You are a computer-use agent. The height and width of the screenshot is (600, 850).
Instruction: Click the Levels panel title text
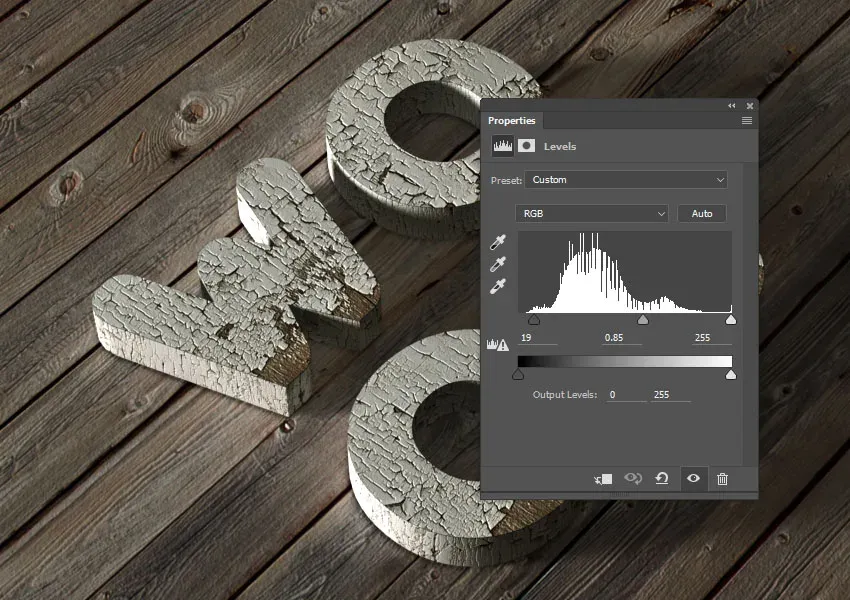coord(560,146)
